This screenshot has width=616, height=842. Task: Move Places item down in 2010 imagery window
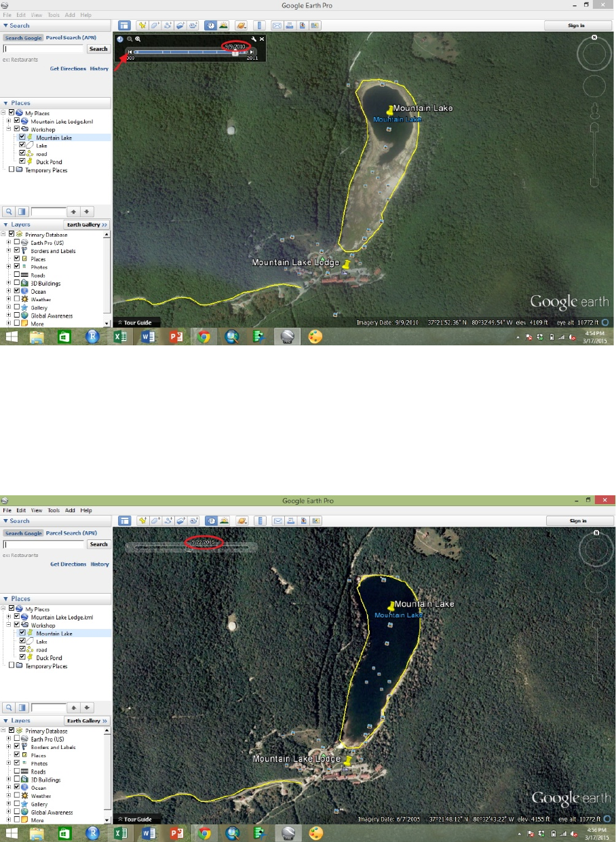pos(87,212)
